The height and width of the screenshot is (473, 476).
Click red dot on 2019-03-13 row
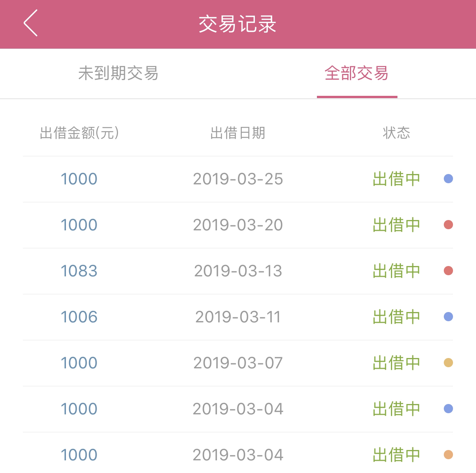tap(448, 271)
